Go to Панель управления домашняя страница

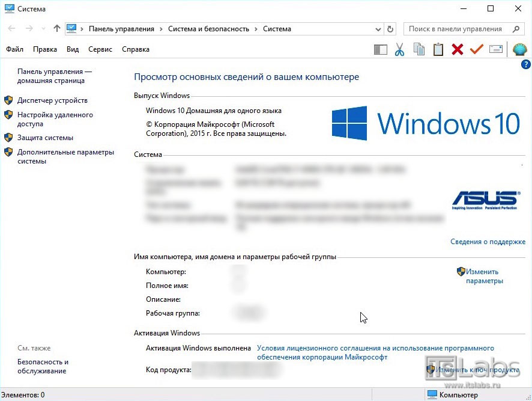[x=54, y=76]
